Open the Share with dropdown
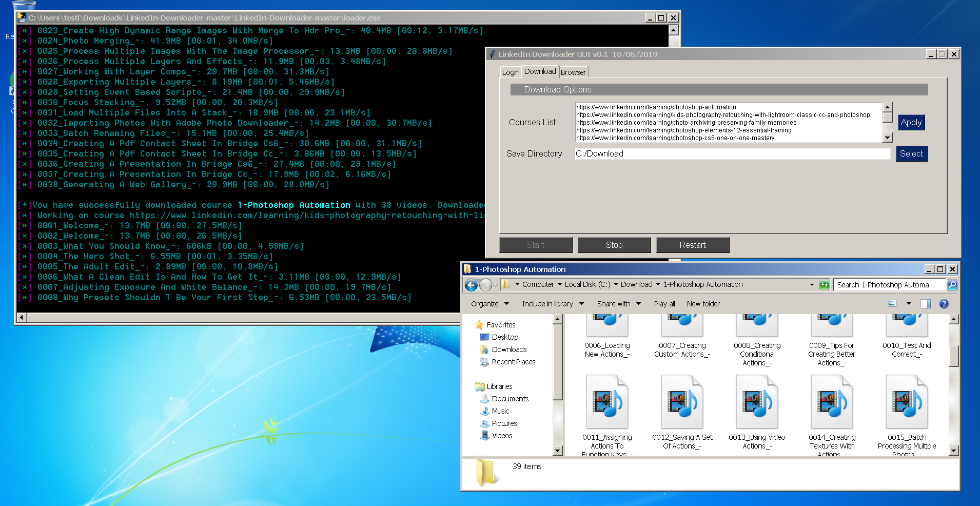This screenshot has height=506, width=980. [619, 304]
